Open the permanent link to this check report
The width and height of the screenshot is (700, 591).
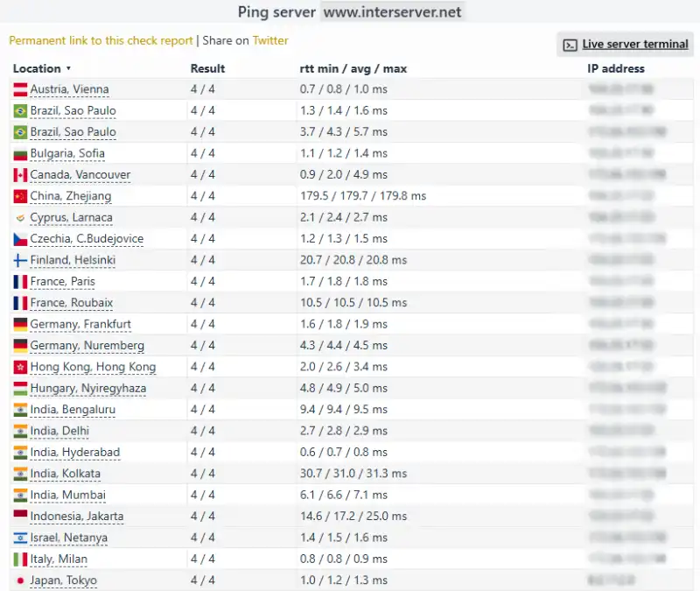pos(100,40)
